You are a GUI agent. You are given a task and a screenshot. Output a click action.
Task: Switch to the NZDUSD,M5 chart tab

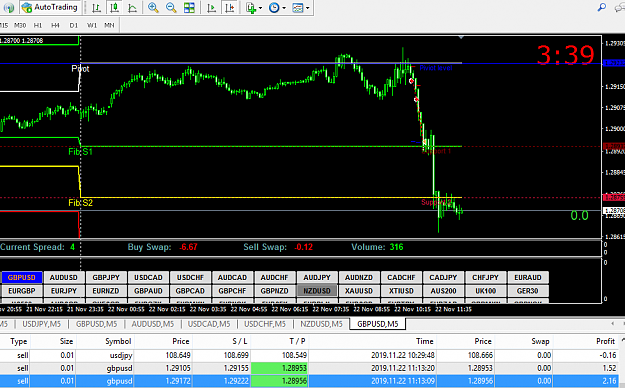[x=321, y=324]
